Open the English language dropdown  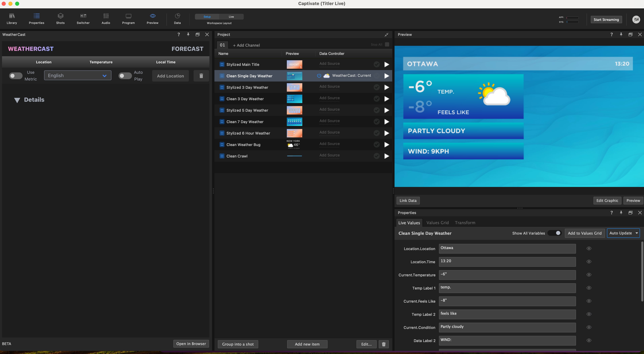pos(78,76)
